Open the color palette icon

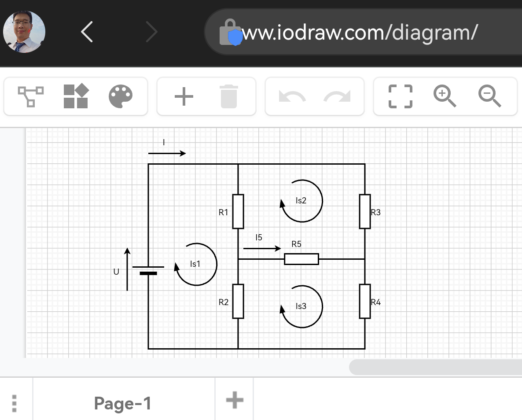pyautogui.click(x=121, y=96)
